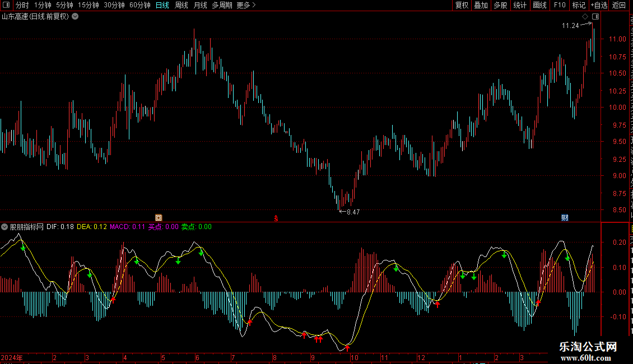Click the 返回 back button
Screen dimensions: 633x364
click(619, 5)
